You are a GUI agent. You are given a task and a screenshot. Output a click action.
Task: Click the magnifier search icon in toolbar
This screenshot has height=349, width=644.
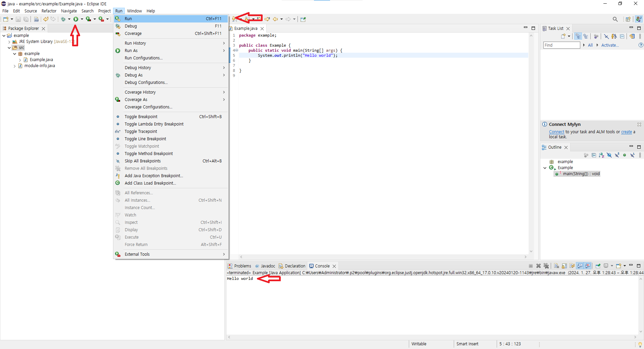pos(615,19)
